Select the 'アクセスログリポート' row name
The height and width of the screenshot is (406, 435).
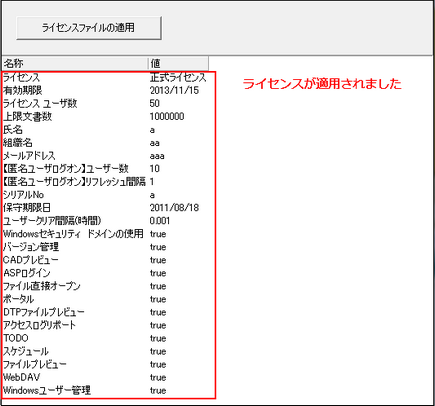click(39, 325)
